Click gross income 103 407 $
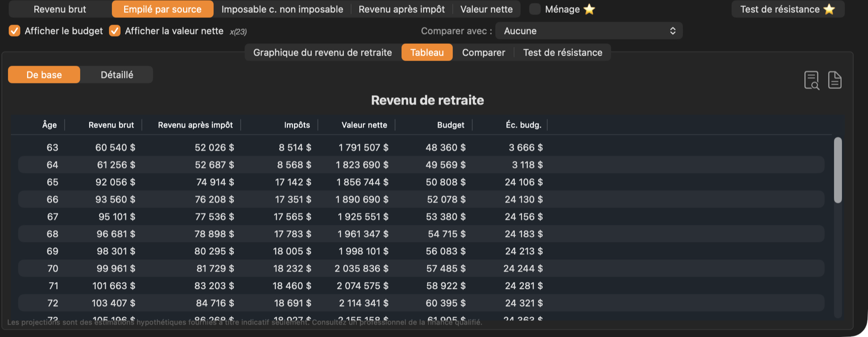This screenshot has width=868, height=337. tap(113, 303)
